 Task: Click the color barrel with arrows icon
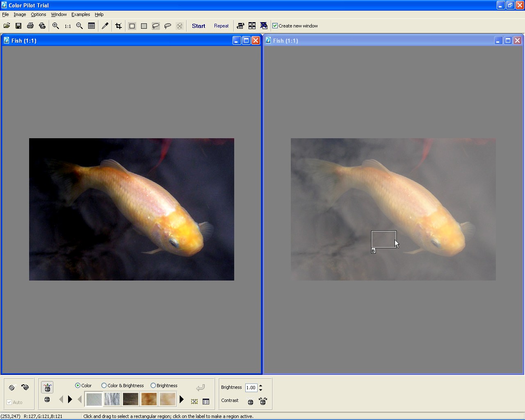47,387
